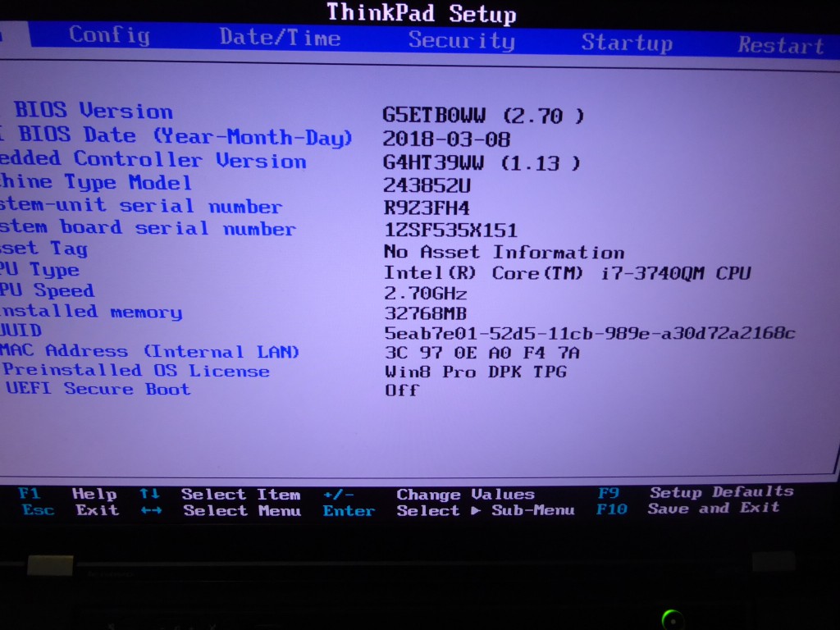Click board serial value 1ZSF535X151
Image resolution: width=840 pixels, height=630 pixels.
pos(450,231)
